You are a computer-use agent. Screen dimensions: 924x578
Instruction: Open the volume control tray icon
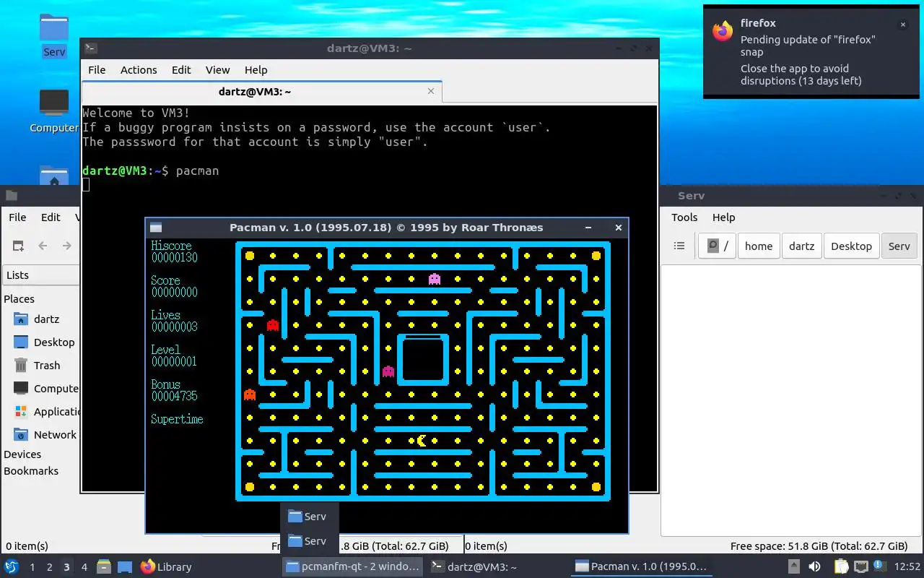click(x=814, y=567)
